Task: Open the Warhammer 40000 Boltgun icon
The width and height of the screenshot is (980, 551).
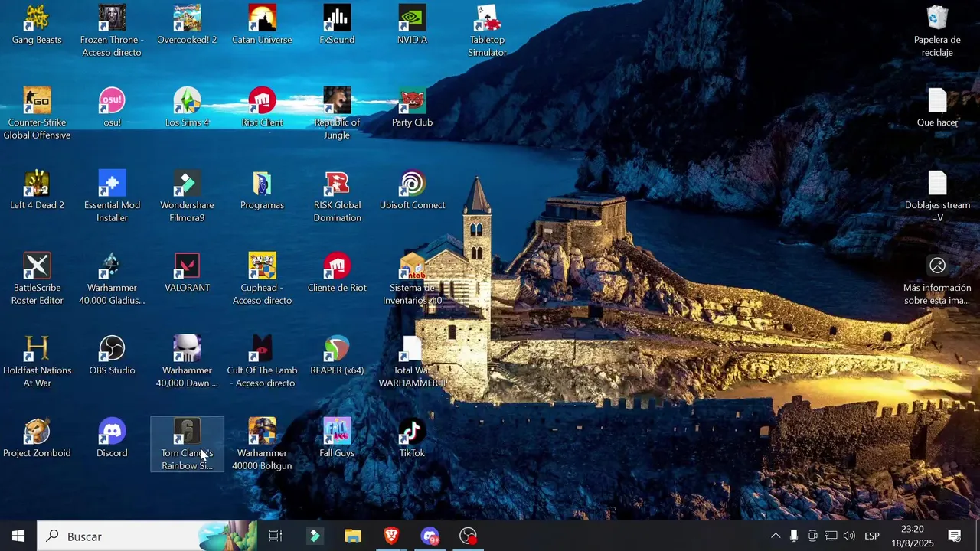Action: 262,445
